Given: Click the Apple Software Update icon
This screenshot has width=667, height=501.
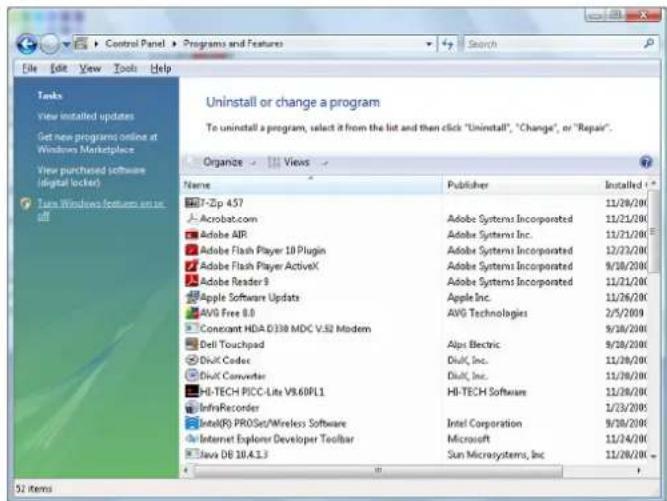Looking at the screenshot, I should [x=192, y=297].
